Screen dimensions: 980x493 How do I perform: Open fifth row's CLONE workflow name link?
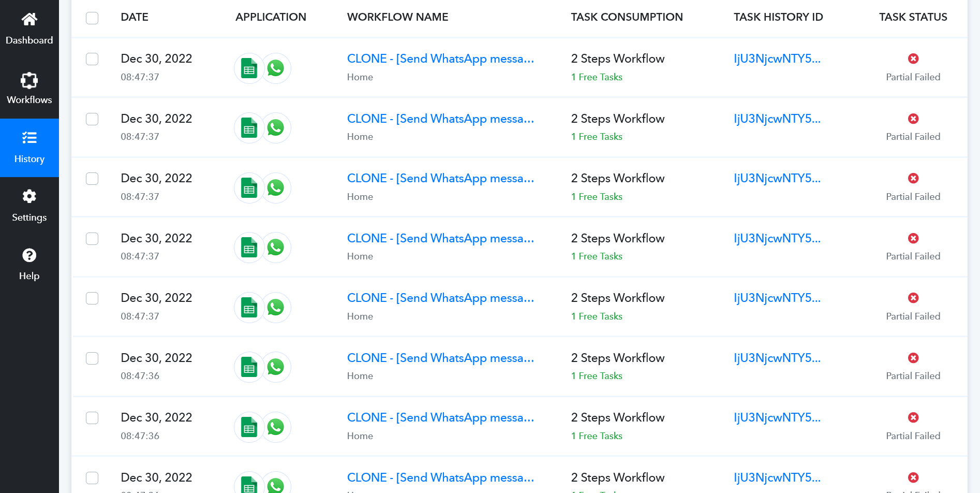click(x=440, y=298)
